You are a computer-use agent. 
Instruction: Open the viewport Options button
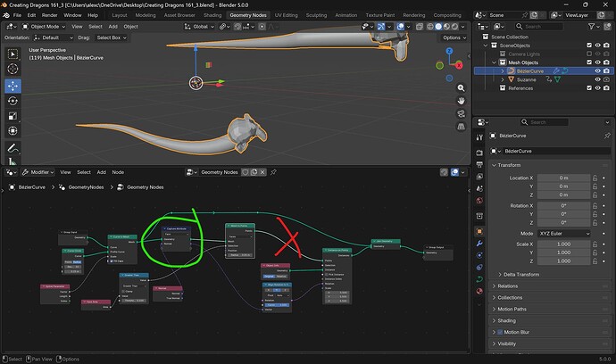(x=452, y=38)
